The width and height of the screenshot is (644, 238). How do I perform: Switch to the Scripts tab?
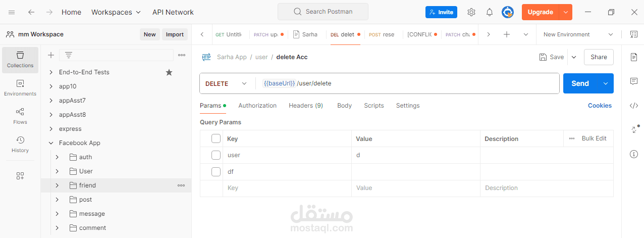coord(374,106)
